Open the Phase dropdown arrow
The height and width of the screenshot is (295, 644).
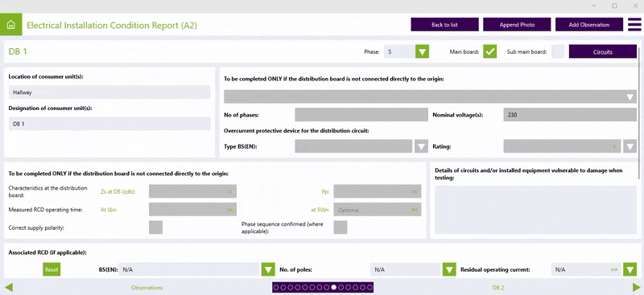click(x=422, y=51)
